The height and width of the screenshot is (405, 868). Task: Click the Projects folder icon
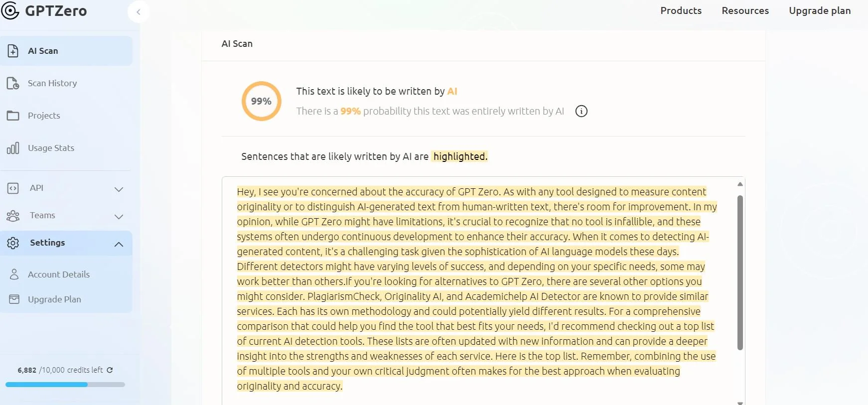tap(13, 116)
